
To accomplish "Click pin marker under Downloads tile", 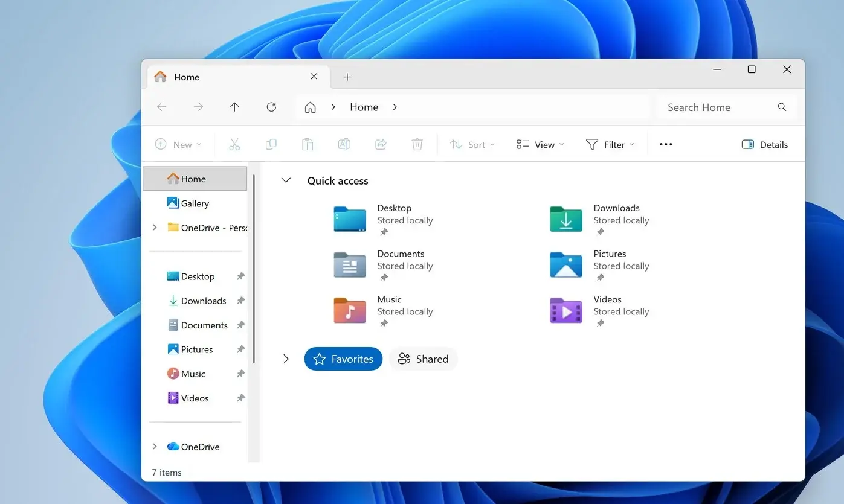I will 600,232.
